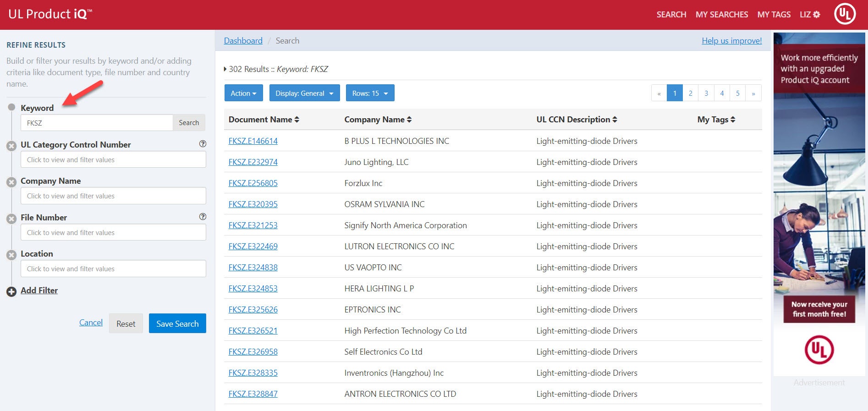Open File Number filter values field
Screen dimensions: 868x411
113,232
